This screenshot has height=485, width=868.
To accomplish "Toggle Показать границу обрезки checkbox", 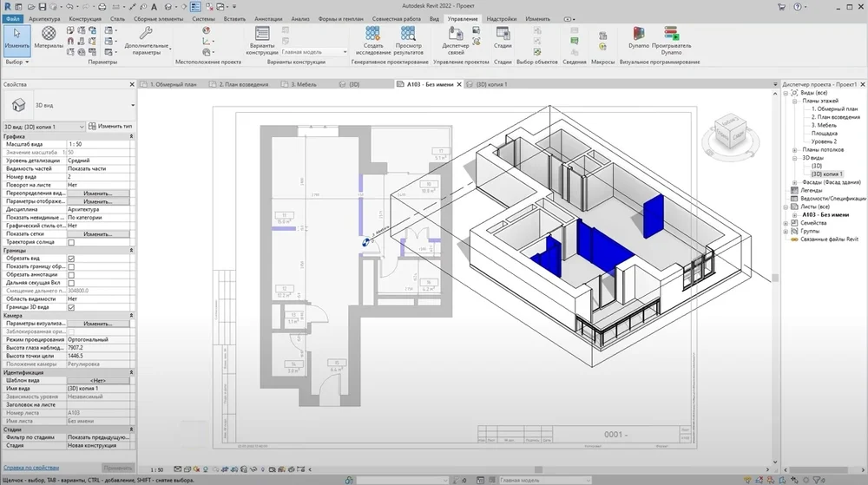I will pyautogui.click(x=71, y=266).
